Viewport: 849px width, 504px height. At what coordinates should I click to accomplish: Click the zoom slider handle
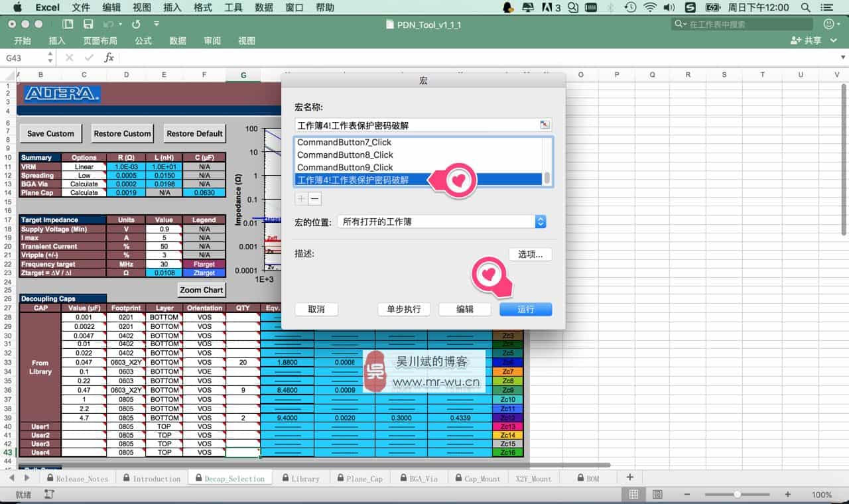point(737,495)
